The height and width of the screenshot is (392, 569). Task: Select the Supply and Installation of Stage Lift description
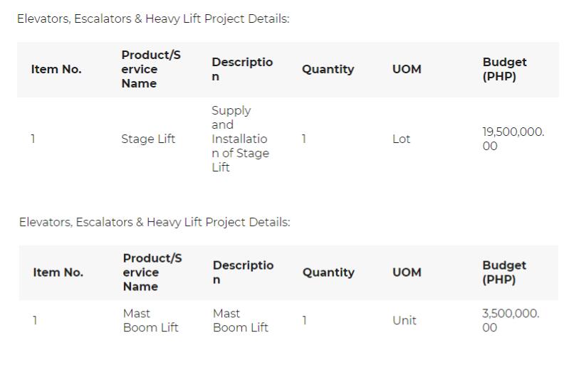[x=240, y=139]
